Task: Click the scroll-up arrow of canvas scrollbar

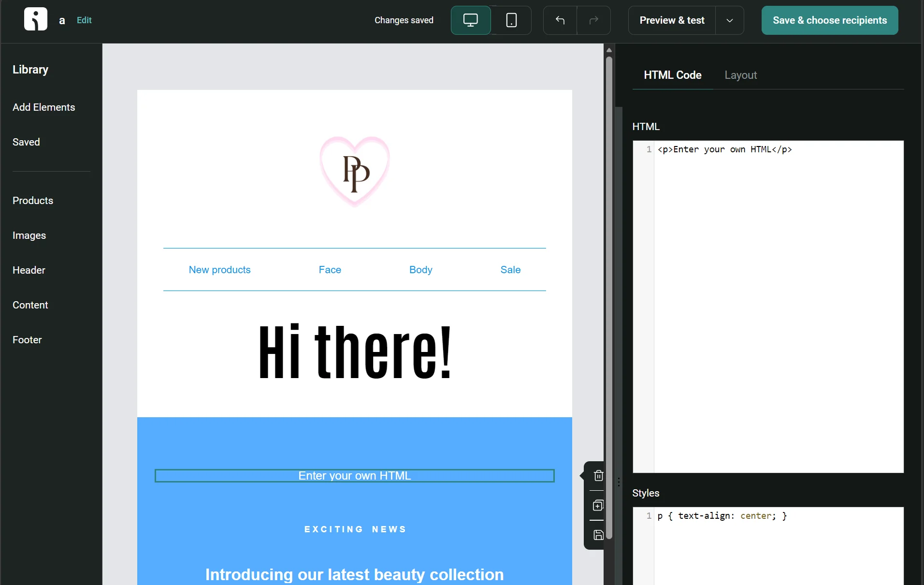Action: (609, 50)
